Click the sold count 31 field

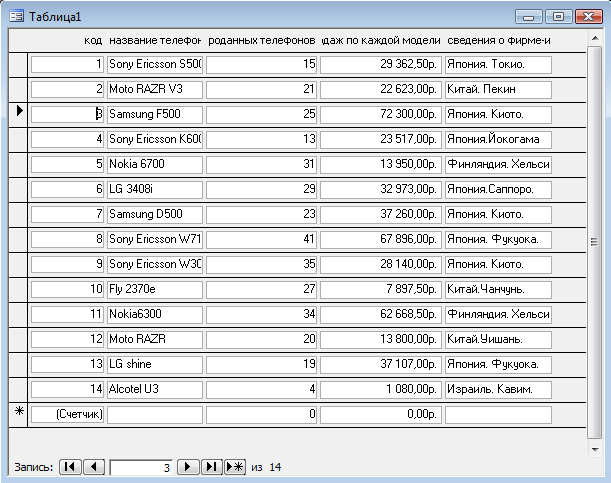(x=261, y=164)
